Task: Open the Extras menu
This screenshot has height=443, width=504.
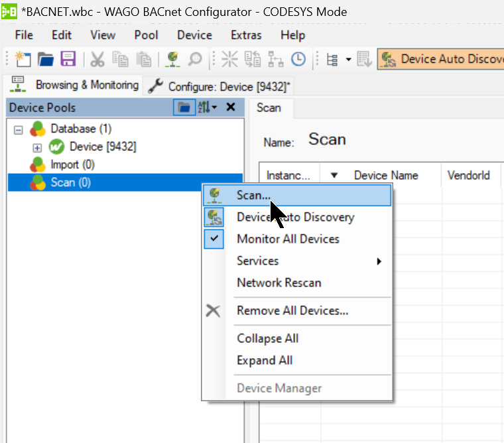Action: tap(246, 35)
